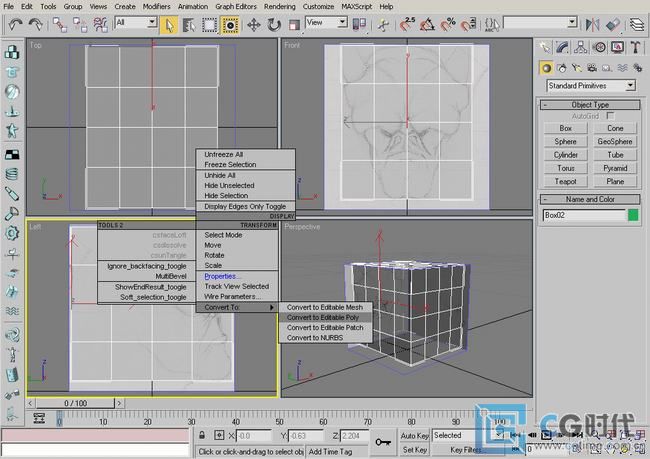This screenshot has height=459, width=650.
Task: Toggle the Percent Snap icon
Action: tap(448, 24)
